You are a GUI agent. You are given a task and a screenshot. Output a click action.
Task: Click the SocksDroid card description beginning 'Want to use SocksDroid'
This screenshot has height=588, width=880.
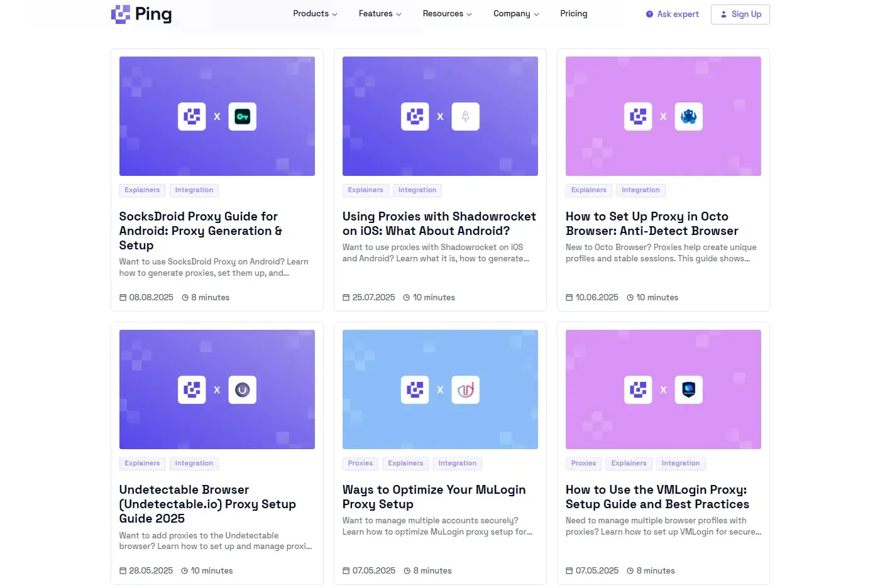214,268
